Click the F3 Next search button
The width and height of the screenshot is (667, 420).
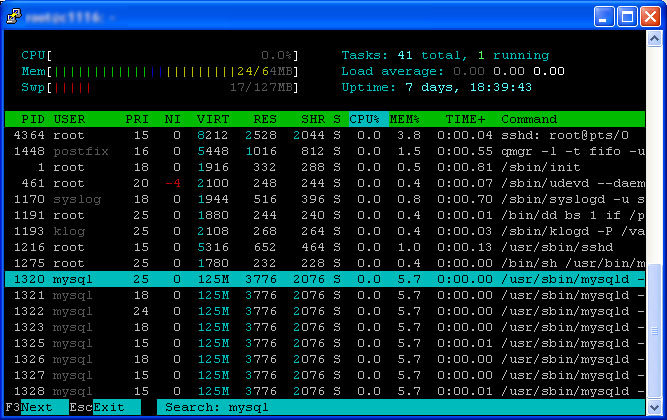(37, 407)
